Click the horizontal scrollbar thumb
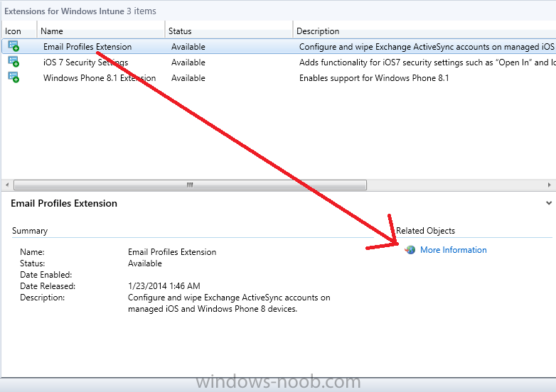The image size is (556, 392). (x=190, y=185)
